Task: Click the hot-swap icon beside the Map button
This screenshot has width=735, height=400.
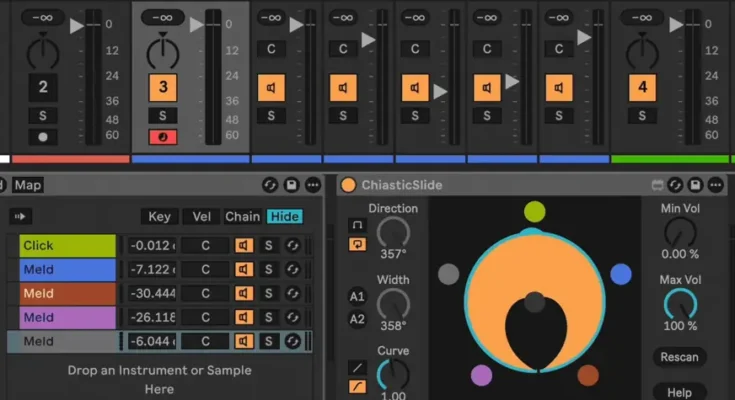Action: (x=270, y=185)
